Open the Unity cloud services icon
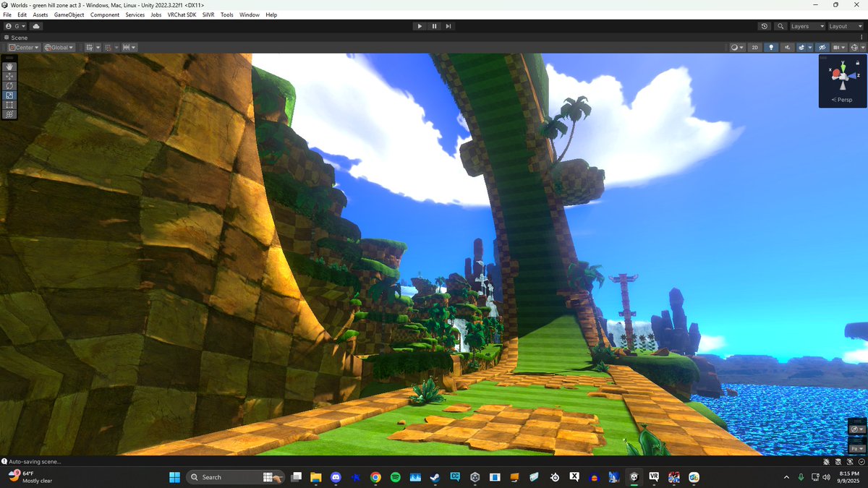Image resolution: width=868 pixels, height=488 pixels. point(36,26)
